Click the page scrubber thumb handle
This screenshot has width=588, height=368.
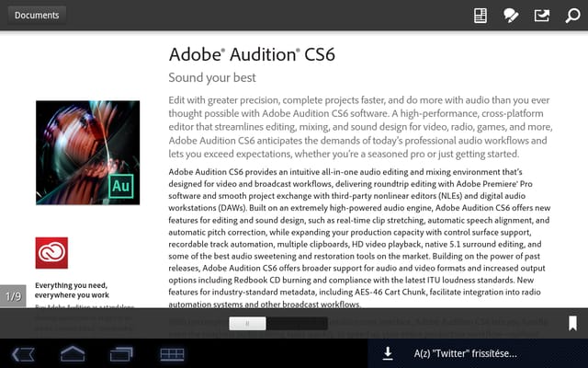[247, 323]
